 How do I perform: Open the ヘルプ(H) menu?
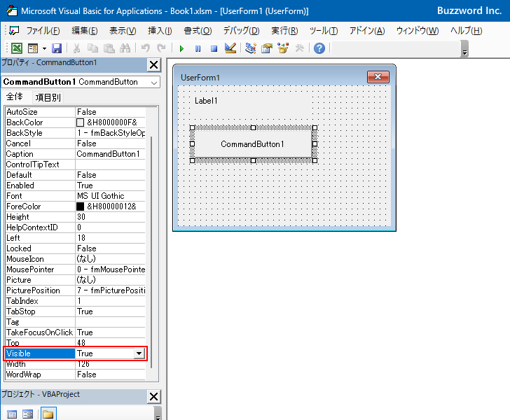tap(466, 31)
